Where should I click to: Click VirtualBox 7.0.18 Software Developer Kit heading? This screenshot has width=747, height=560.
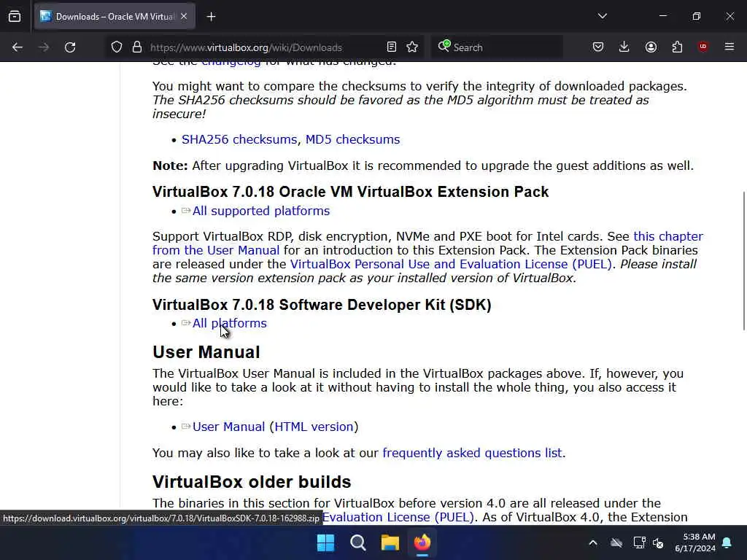322,305
